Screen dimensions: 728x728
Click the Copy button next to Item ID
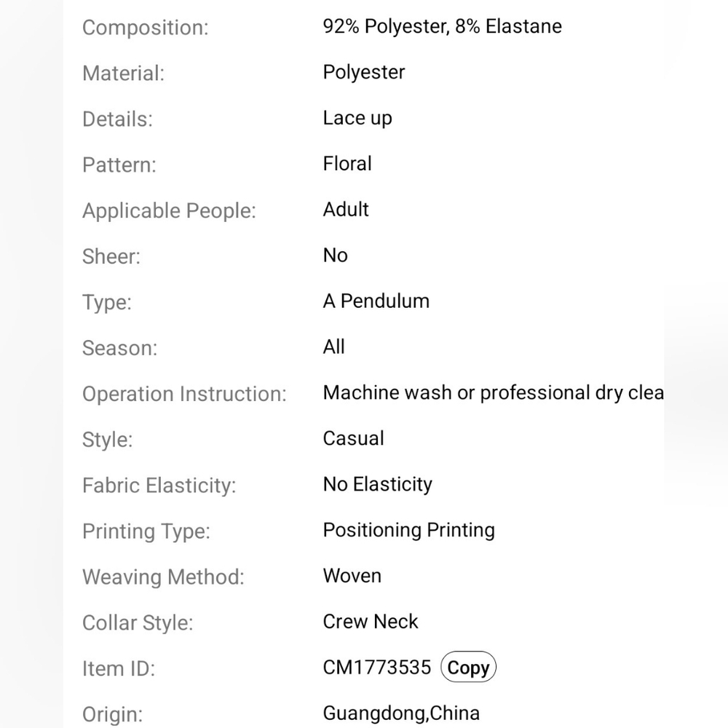tap(468, 667)
